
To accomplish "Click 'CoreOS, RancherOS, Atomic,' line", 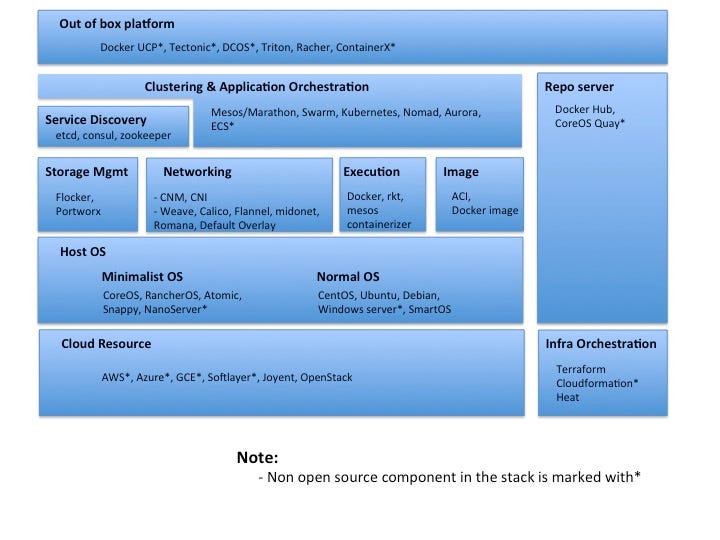I will [x=172, y=295].
